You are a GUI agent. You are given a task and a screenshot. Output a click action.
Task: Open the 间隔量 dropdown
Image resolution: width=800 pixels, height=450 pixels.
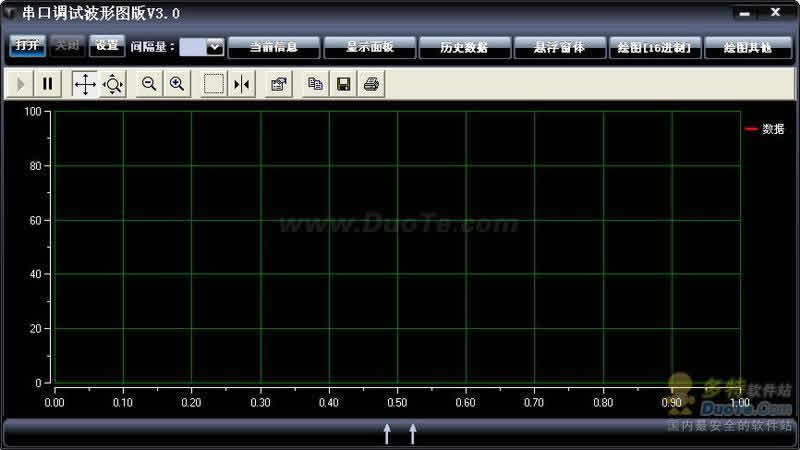click(x=214, y=47)
